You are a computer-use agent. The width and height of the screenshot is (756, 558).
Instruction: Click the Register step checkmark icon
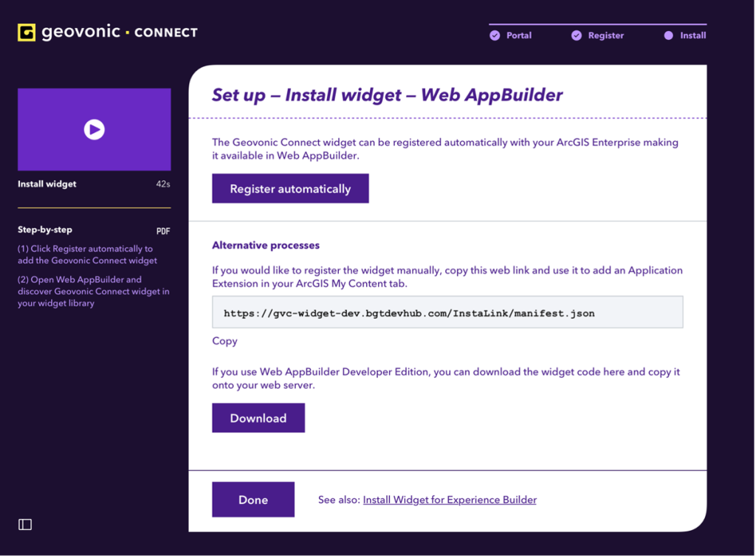coord(577,35)
